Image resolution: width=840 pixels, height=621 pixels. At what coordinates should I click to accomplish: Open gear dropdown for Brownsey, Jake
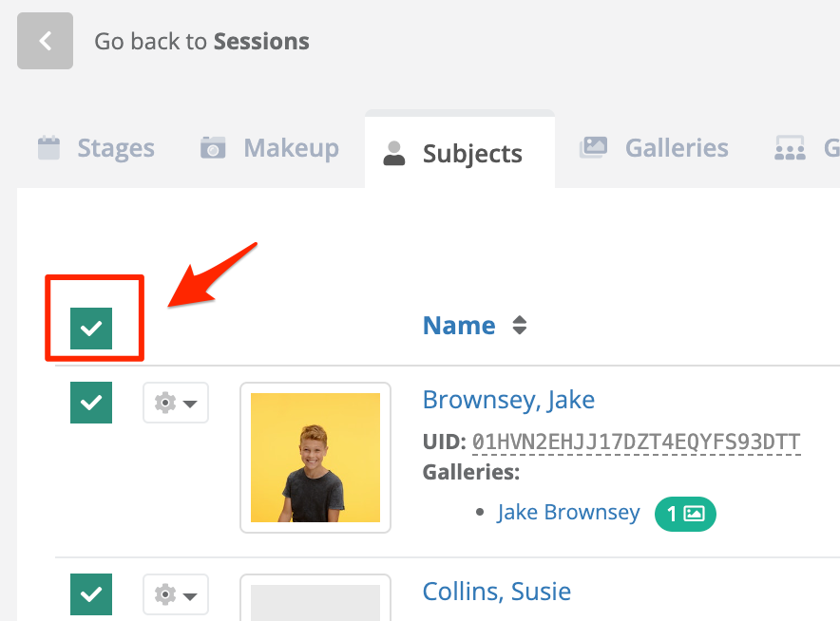click(176, 403)
